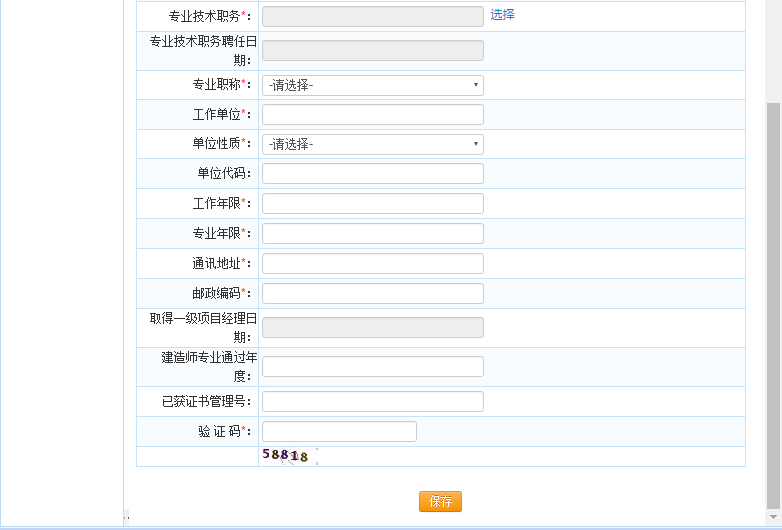Viewport: 782px width, 530px height.
Task: Click the scrollbar down arrow
Action: point(773,515)
